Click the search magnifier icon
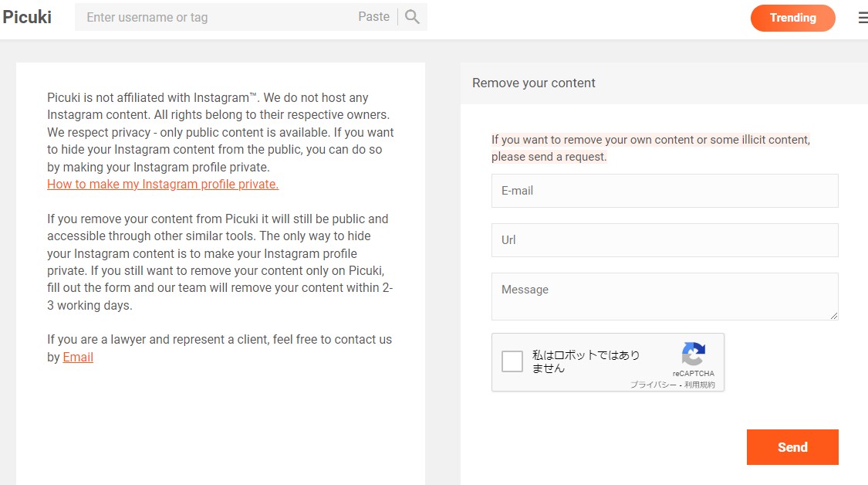 (411, 15)
